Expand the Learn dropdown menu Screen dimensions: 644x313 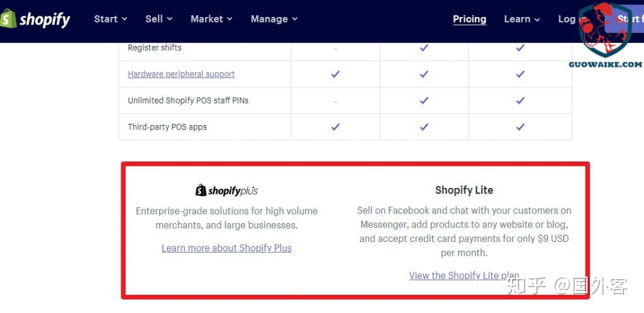521,19
